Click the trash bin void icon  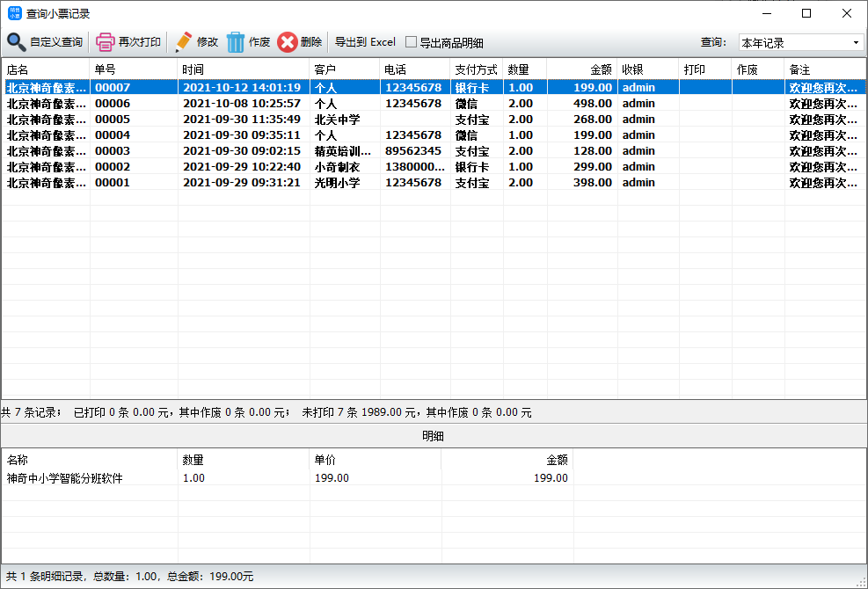(236, 42)
